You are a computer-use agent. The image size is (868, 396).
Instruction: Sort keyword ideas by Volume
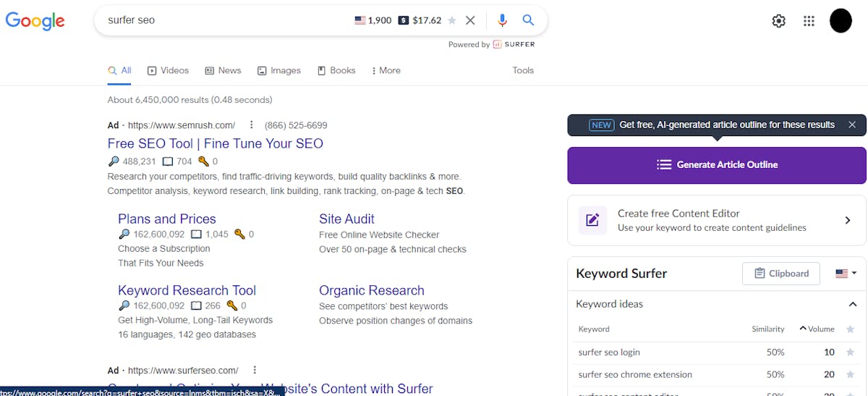click(817, 329)
